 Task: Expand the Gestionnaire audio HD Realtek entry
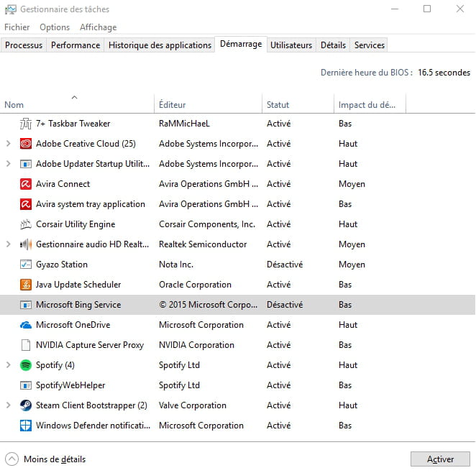(x=9, y=244)
